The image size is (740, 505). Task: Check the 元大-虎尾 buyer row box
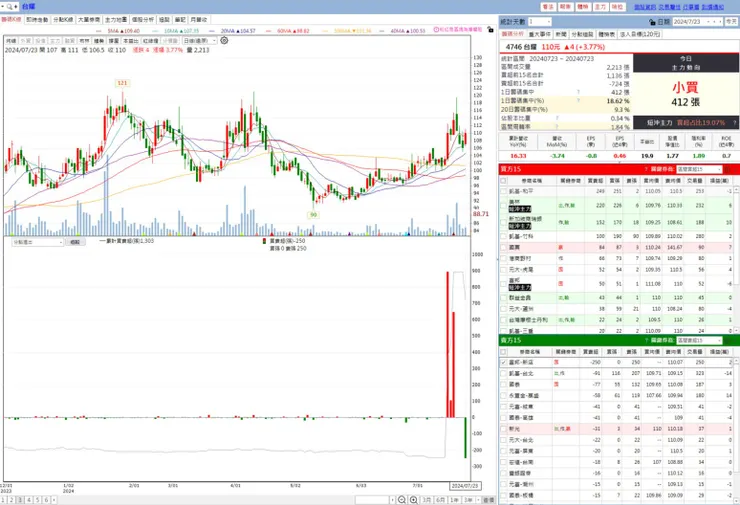pyautogui.click(x=504, y=270)
